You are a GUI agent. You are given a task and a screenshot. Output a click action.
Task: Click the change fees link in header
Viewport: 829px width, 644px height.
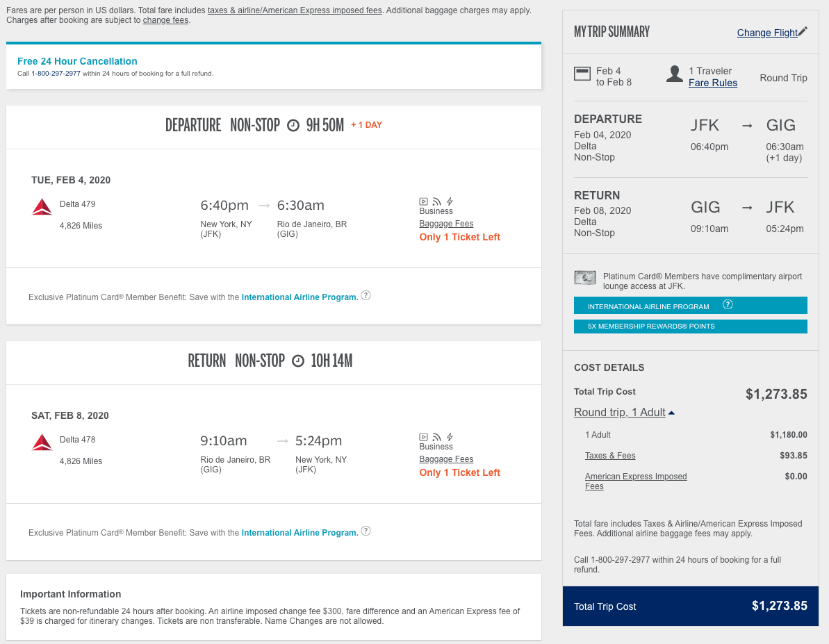click(x=165, y=20)
